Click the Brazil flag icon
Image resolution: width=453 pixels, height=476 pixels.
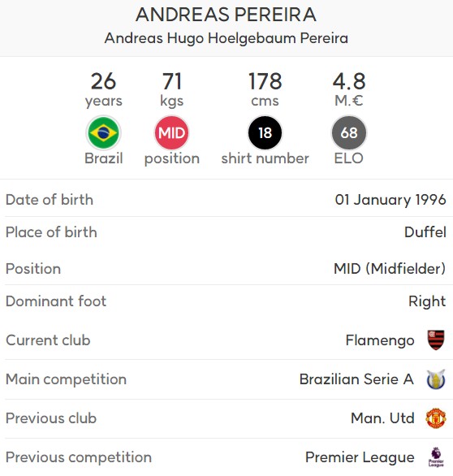click(x=103, y=132)
